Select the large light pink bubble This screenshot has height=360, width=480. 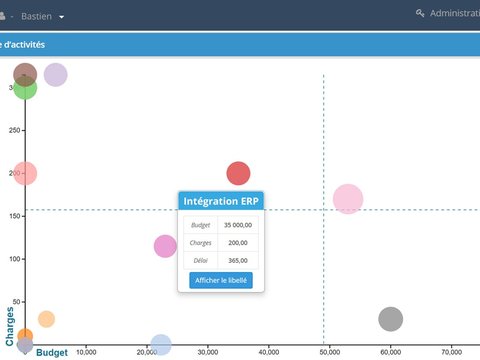348,199
